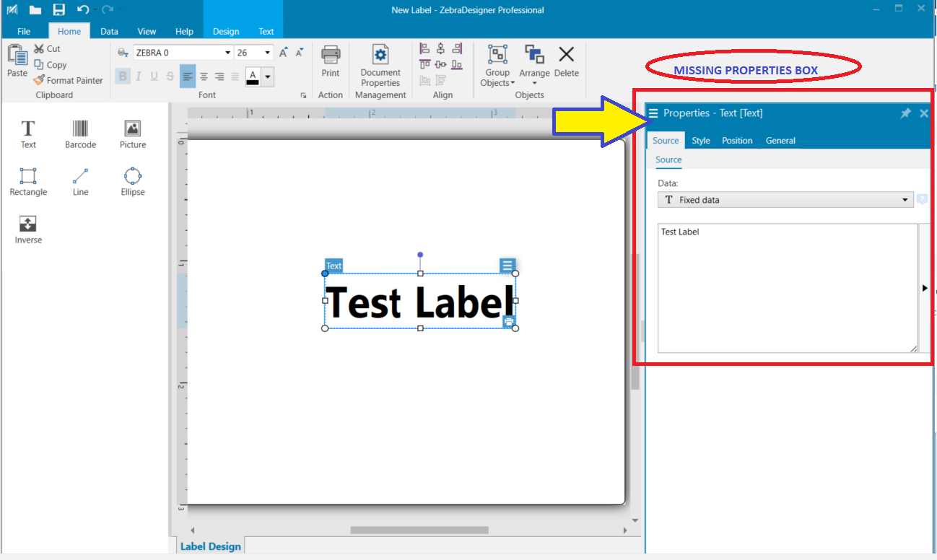Open the font size 26 dropdown
The height and width of the screenshot is (560, 937).
[x=268, y=53]
